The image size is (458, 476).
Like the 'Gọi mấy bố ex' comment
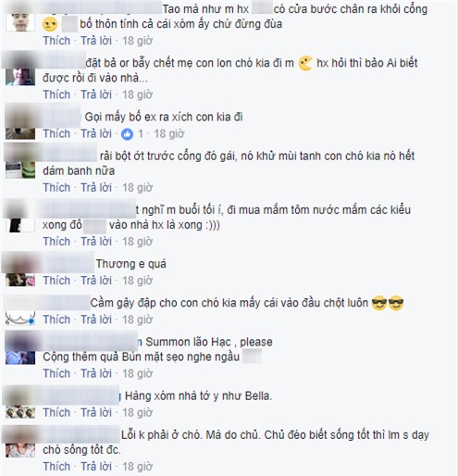click(x=56, y=133)
